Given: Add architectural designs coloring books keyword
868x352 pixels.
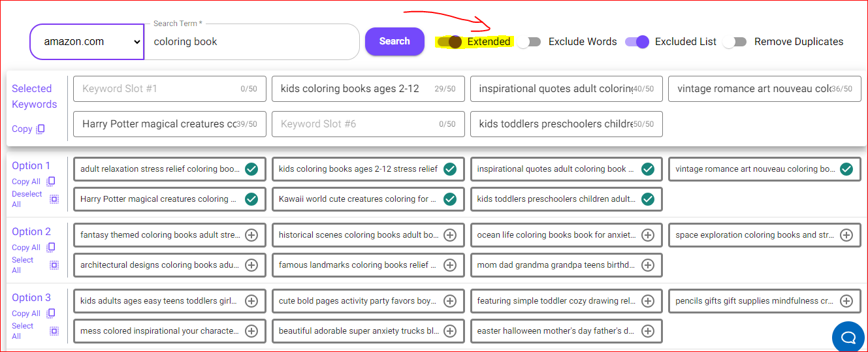Looking at the screenshot, I should click(x=251, y=265).
